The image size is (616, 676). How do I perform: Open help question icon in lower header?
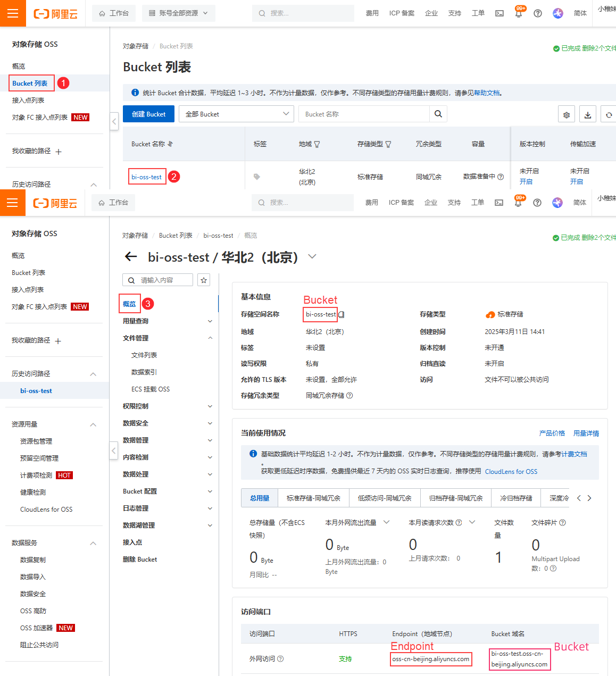pyautogui.click(x=537, y=203)
